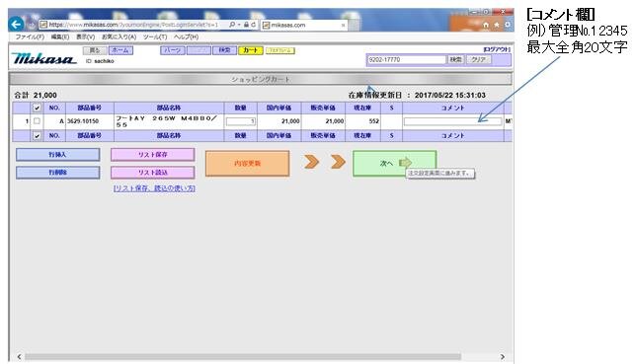The width and height of the screenshot is (635, 364).
Task: Click the address bar search magnifier icon
Action: pyautogui.click(x=232, y=25)
